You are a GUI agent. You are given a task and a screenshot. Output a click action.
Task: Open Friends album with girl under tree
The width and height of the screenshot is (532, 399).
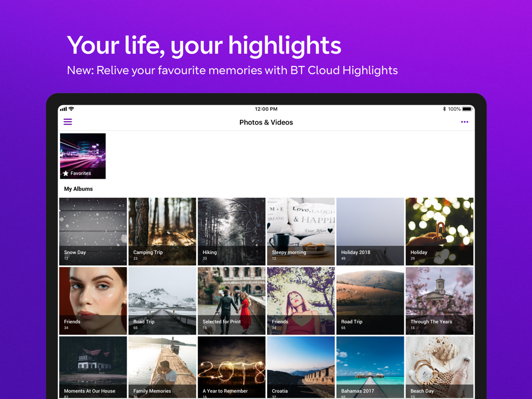(x=301, y=301)
